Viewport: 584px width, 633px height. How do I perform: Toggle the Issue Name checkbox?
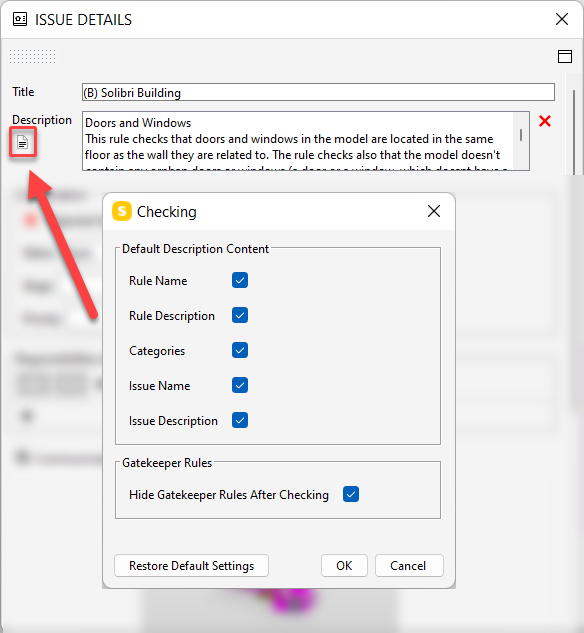[240, 385]
